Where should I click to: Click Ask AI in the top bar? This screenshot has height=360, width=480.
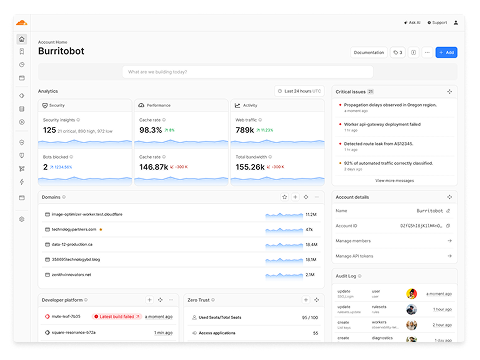pyautogui.click(x=412, y=23)
